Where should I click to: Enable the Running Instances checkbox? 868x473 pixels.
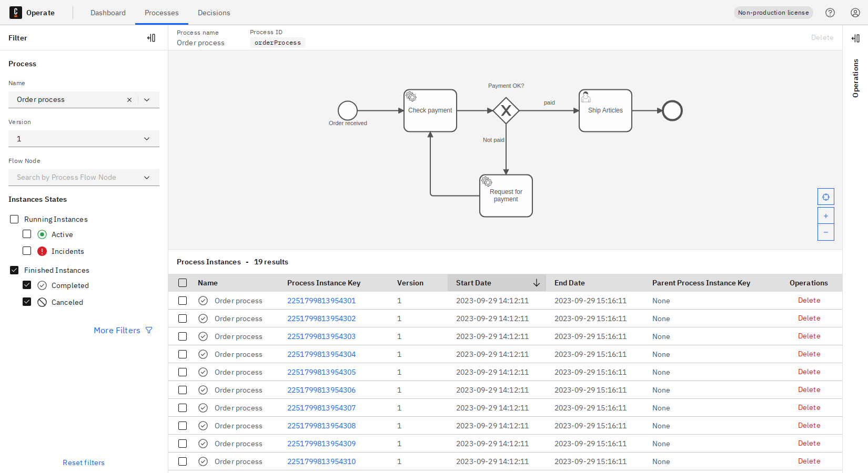coord(14,219)
